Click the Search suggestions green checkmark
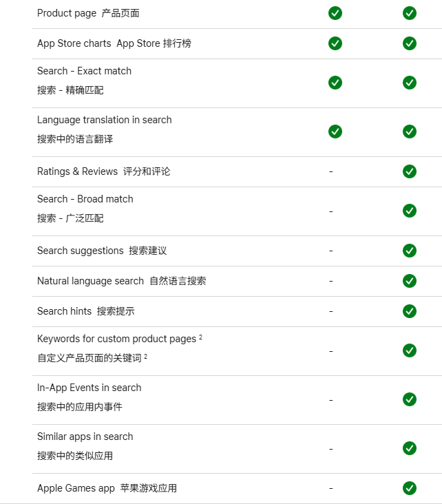The height and width of the screenshot is (504, 442). click(410, 251)
